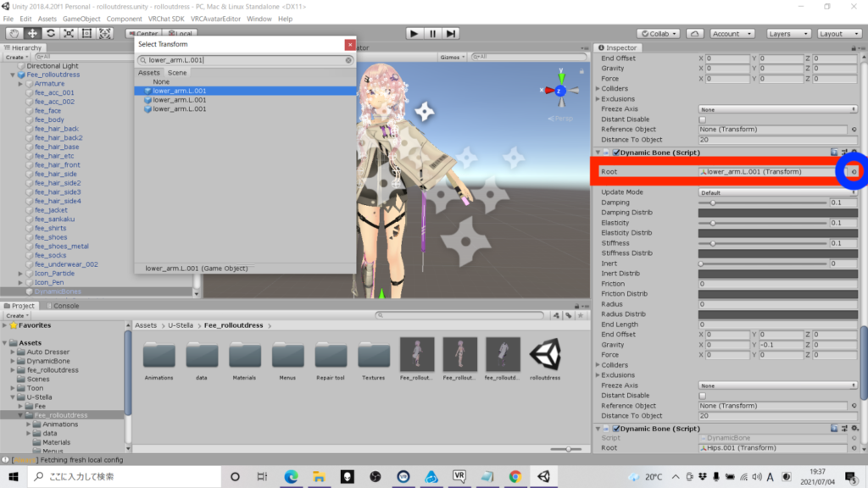Toggle the Center pivot mode button

tap(143, 34)
